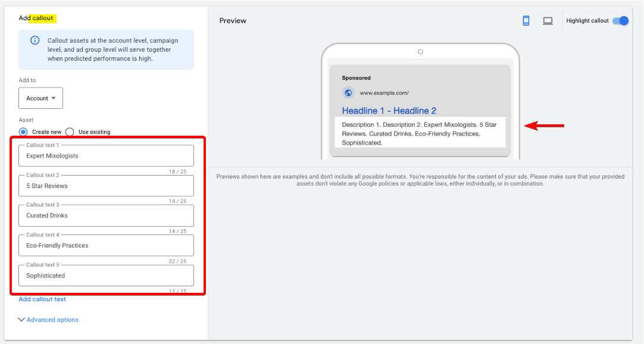Expand Advanced options section
This screenshot has width=644, height=344.
click(x=48, y=320)
